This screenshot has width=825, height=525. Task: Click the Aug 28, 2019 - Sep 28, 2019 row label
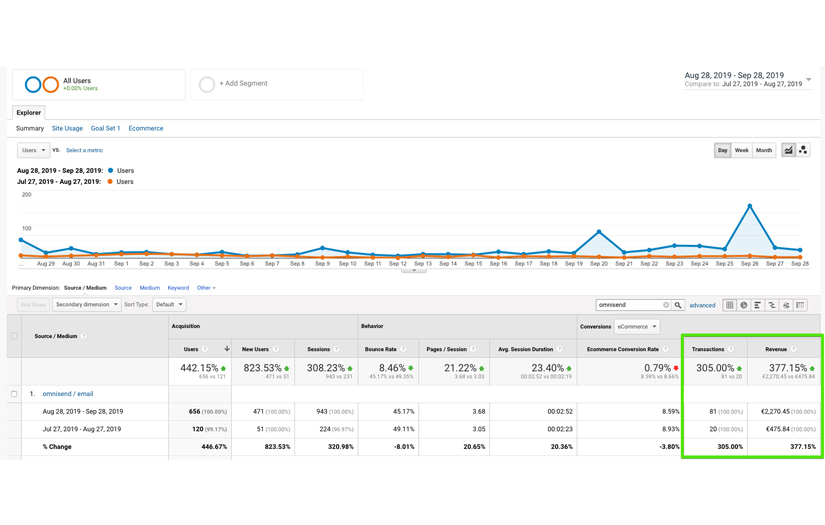83,412
